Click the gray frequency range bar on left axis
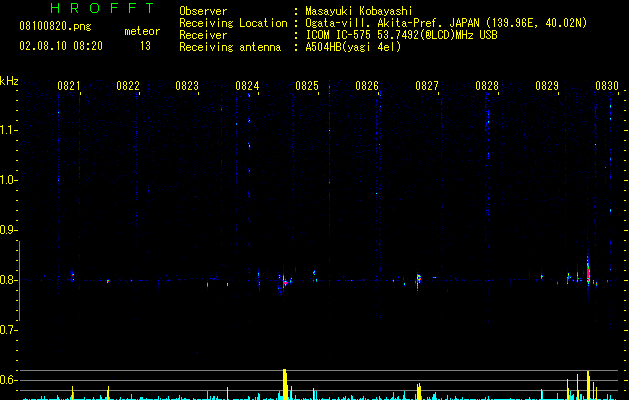This screenshot has width=629, height=400. coord(19,281)
